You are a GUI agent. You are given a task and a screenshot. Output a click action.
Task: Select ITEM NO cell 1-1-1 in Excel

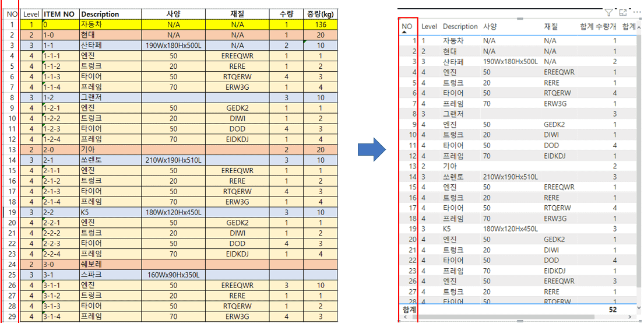(x=61, y=56)
